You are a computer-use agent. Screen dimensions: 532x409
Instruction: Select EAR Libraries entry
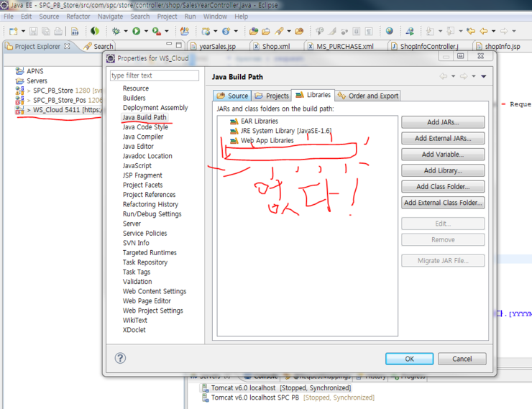(254, 121)
